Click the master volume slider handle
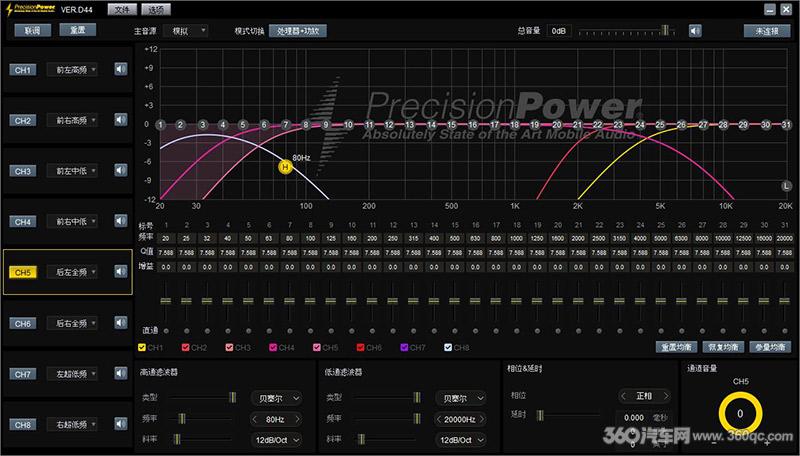 (x=665, y=30)
